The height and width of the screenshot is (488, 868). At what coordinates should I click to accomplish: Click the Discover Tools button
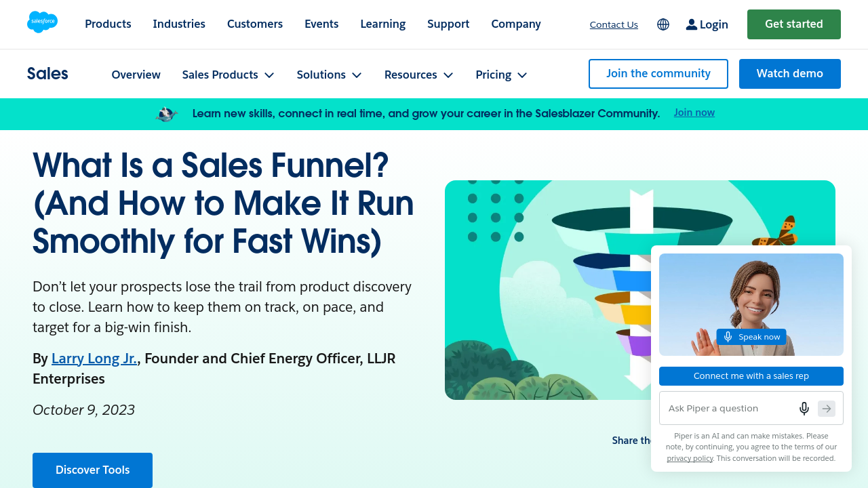(92, 470)
